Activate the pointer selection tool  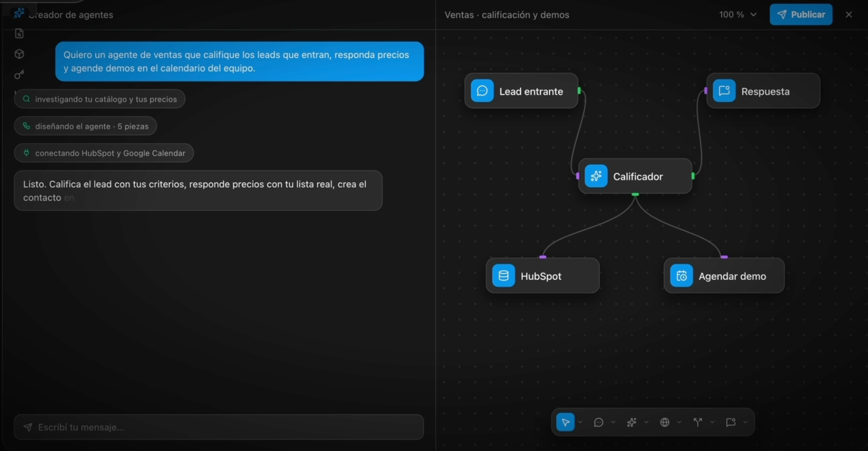pos(565,422)
